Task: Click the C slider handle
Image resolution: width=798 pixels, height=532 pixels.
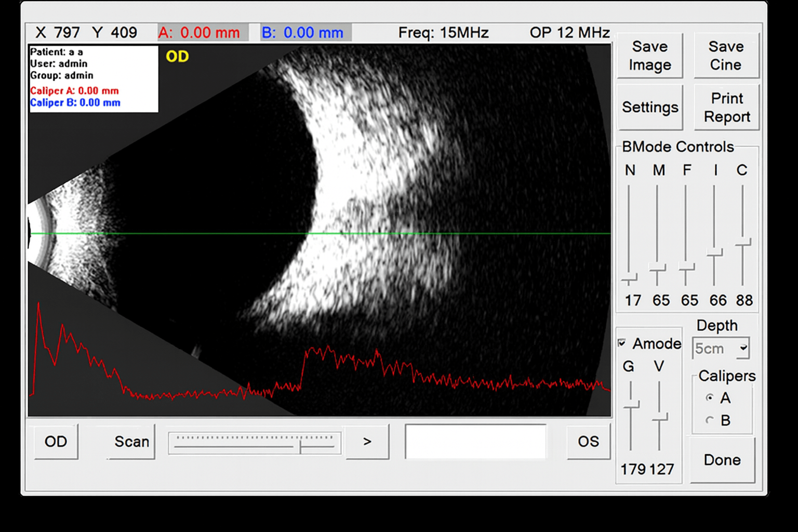Action: tap(743, 243)
